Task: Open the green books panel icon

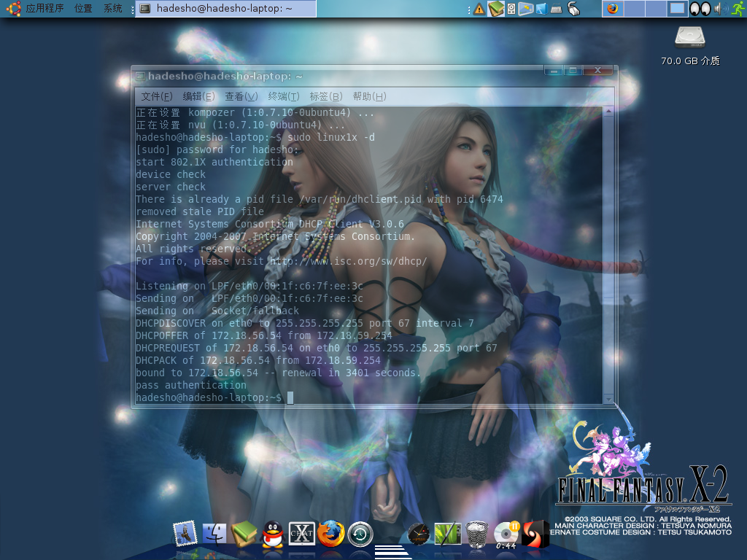Action: (x=496, y=9)
